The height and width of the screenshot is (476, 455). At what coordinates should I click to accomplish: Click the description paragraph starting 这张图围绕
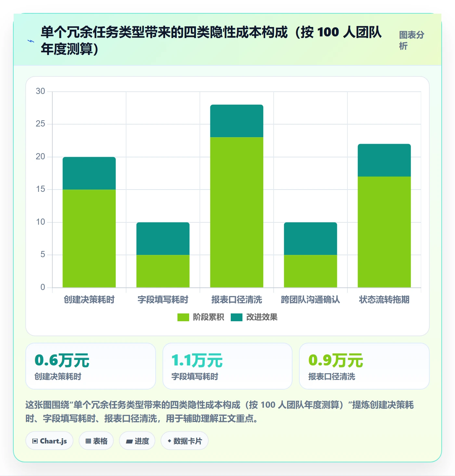click(220, 412)
